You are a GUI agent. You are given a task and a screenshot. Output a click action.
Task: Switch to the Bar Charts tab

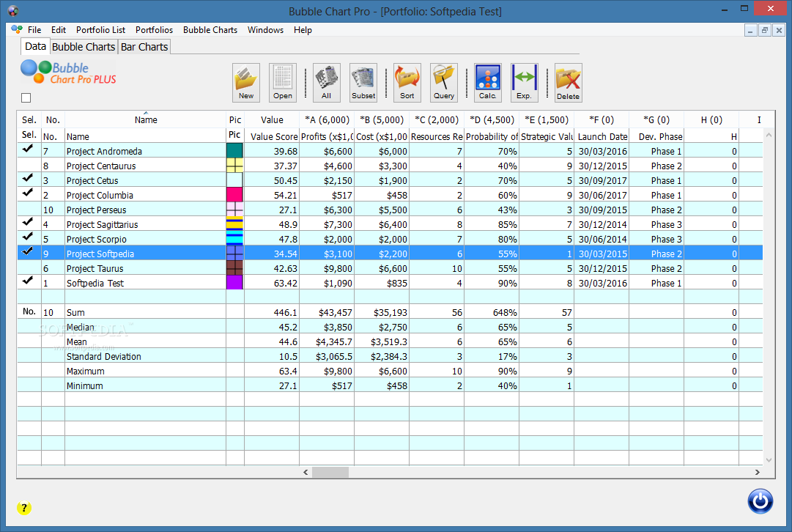144,47
